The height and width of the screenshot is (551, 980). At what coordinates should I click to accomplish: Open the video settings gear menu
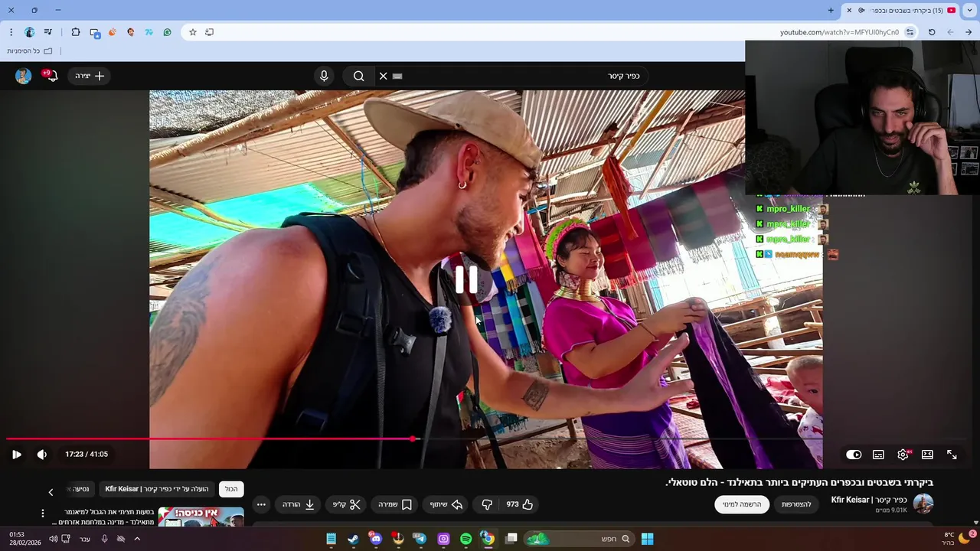click(903, 455)
